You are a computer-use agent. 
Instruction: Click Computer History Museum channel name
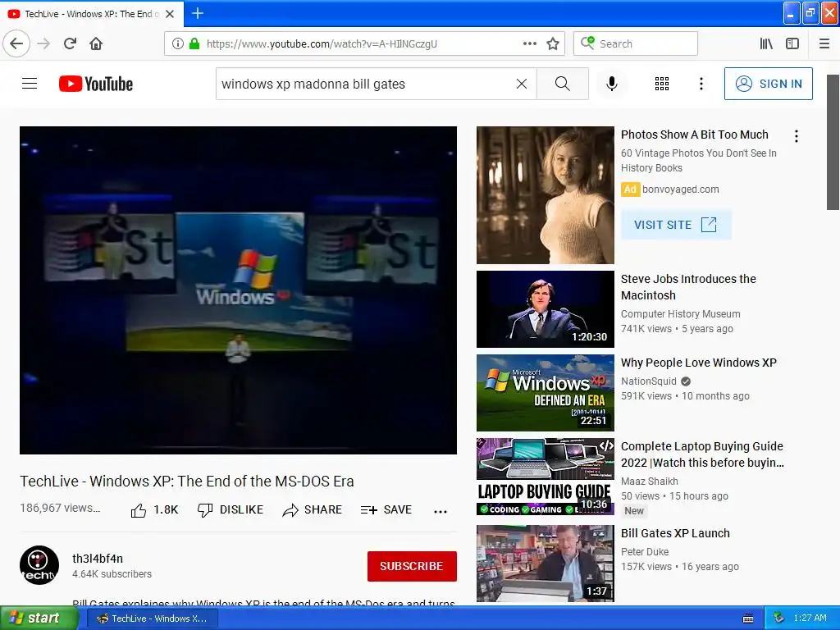680,314
